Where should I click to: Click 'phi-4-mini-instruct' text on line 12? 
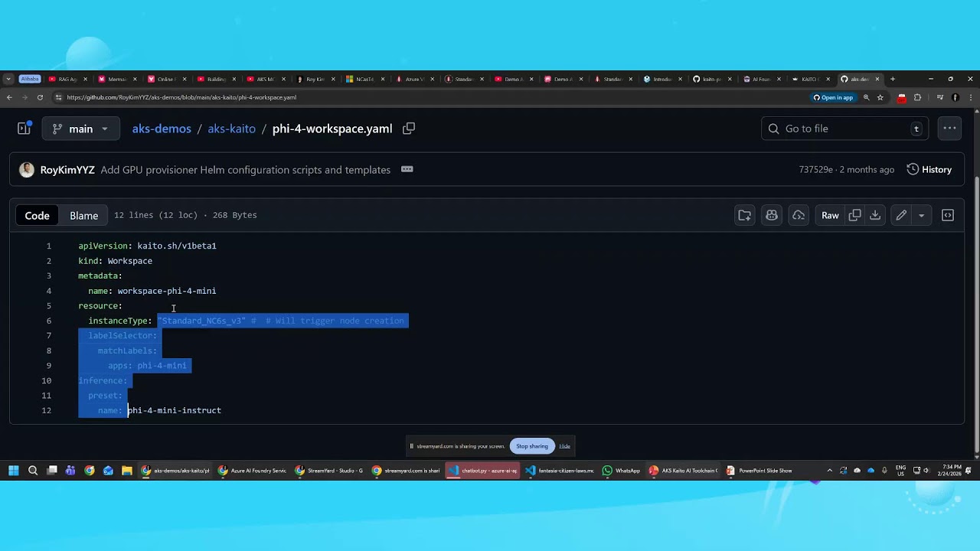click(x=175, y=410)
